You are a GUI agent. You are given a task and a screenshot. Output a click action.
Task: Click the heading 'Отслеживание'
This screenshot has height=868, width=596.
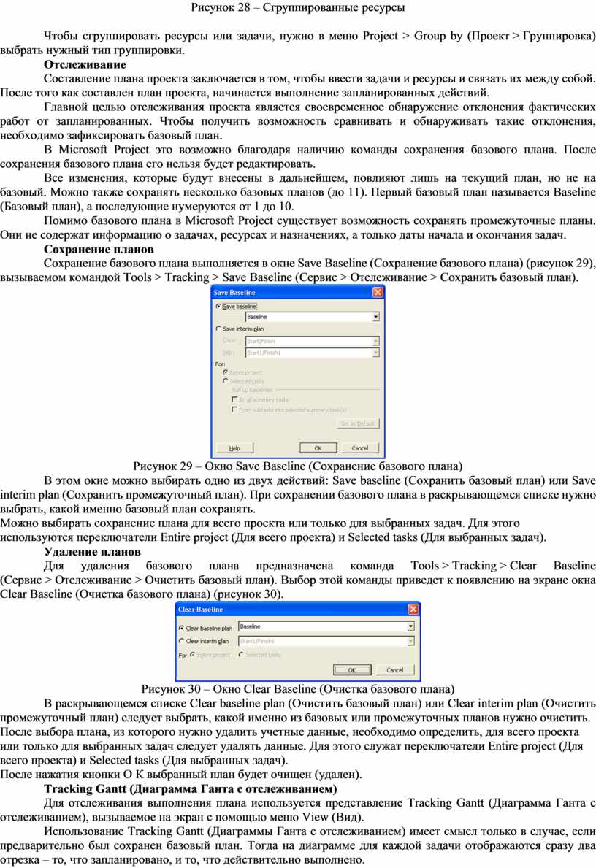coord(85,64)
